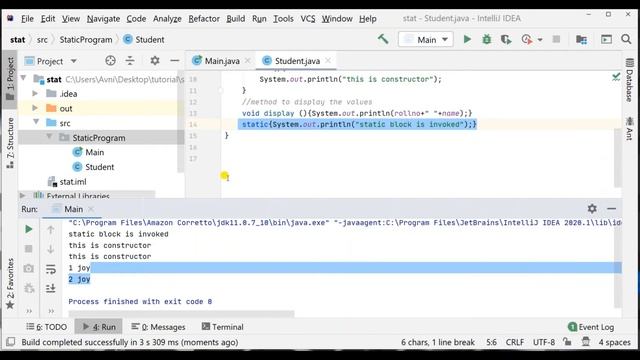Image resolution: width=640 pixels, height=360 pixels.
Task: Open the 6: TODO tool window
Action: coord(47,327)
